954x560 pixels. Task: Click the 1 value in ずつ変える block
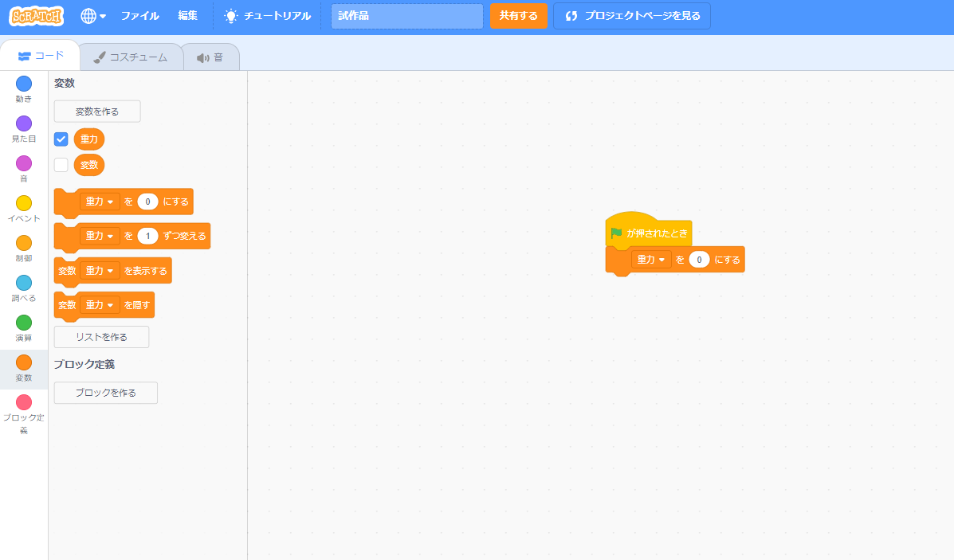[x=147, y=236]
